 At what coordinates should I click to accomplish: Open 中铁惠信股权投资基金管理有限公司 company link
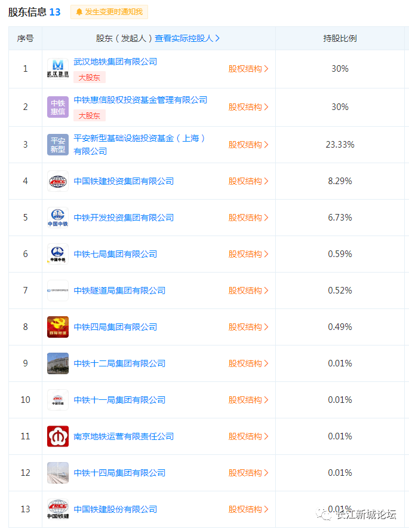[140, 100]
